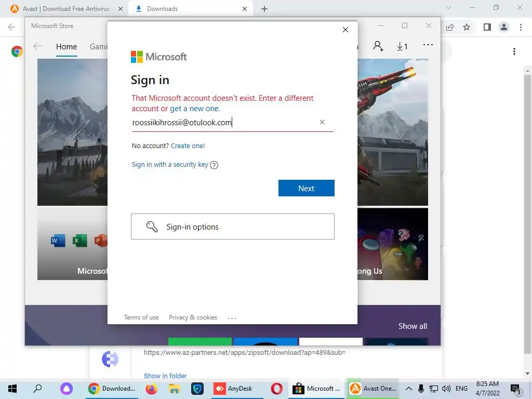This screenshot has height=399, width=532.
Task: Open Microsoft Store downloads indicator
Action: [x=402, y=46]
